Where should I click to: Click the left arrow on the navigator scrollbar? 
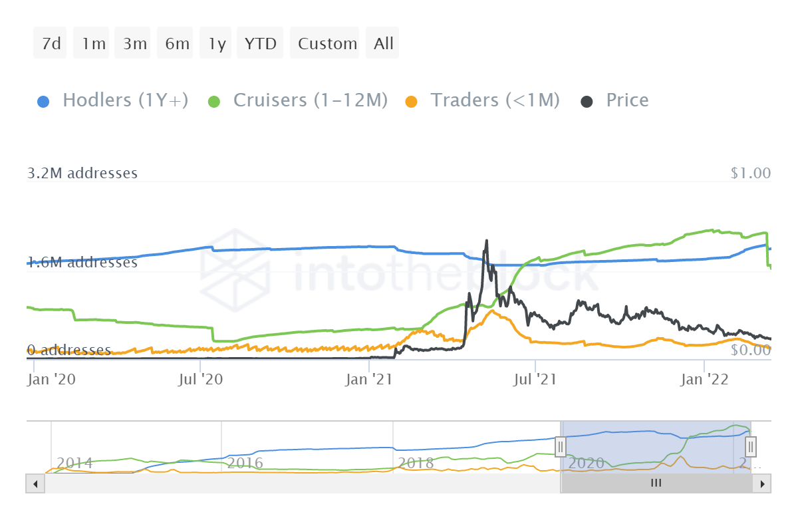[35, 483]
